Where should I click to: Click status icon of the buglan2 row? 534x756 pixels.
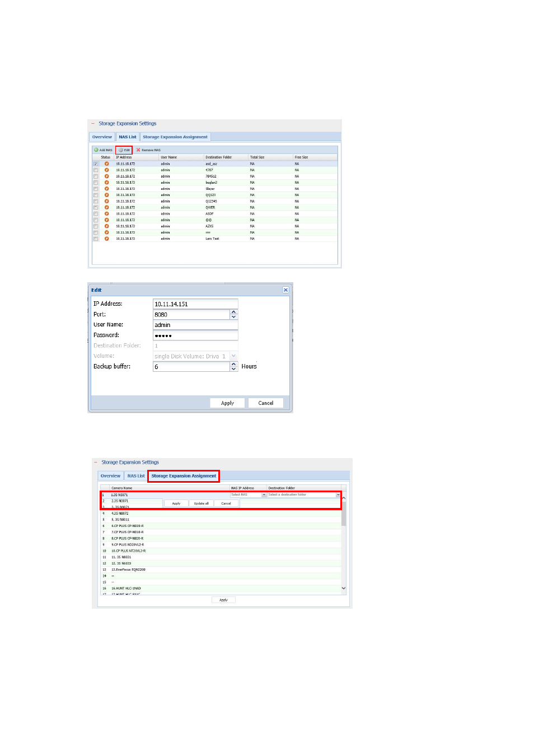pyautogui.click(x=107, y=183)
